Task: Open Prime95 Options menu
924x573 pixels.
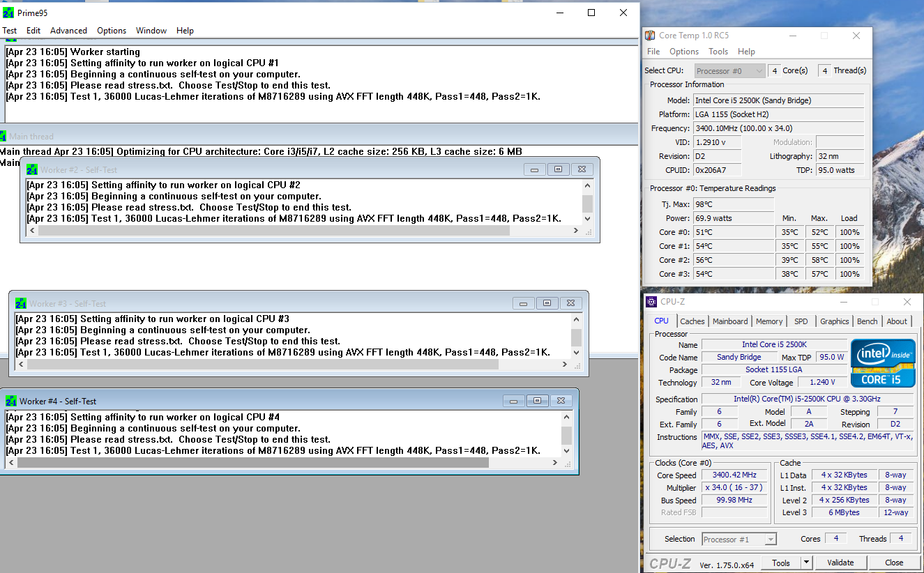Action: click(x=112, y=31)
